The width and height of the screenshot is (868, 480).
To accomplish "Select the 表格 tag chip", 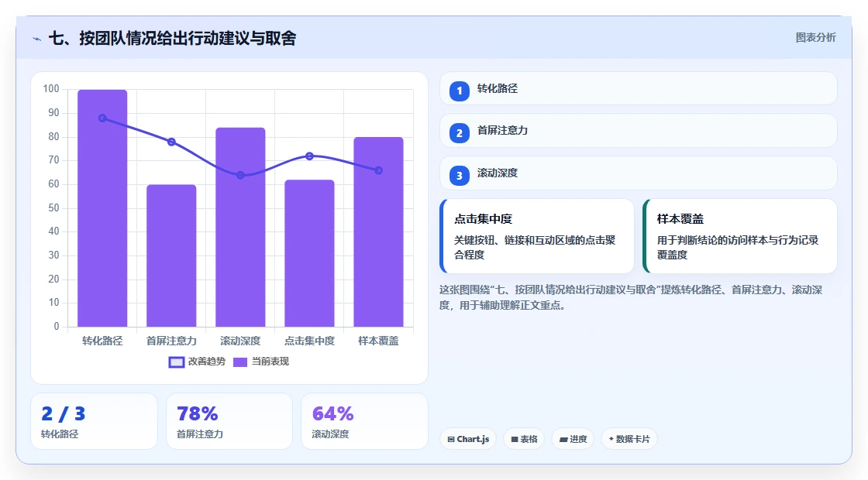I will coord(524,439).
